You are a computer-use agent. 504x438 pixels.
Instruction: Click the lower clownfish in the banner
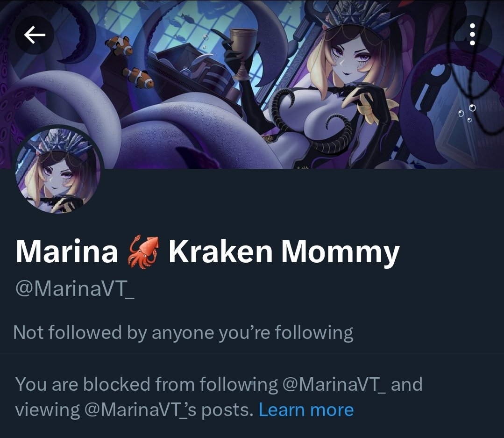coord(139,78)
